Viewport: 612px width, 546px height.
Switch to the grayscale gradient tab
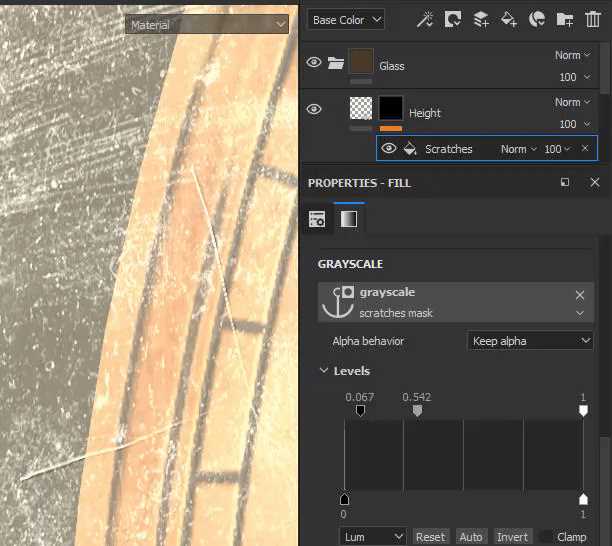(349, 219)
